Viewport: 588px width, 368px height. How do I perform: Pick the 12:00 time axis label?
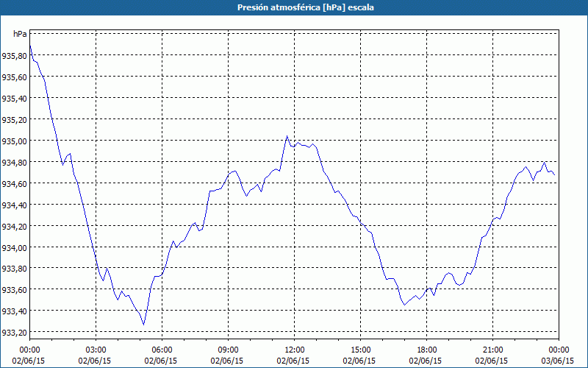point(295,350)
